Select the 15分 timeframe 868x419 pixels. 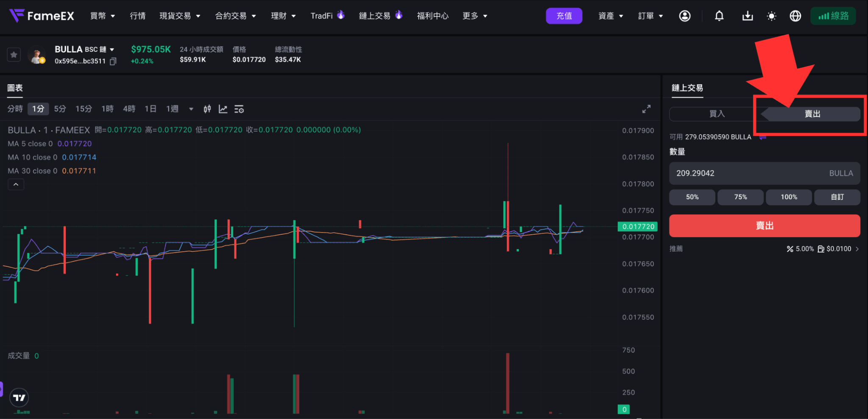83,109
